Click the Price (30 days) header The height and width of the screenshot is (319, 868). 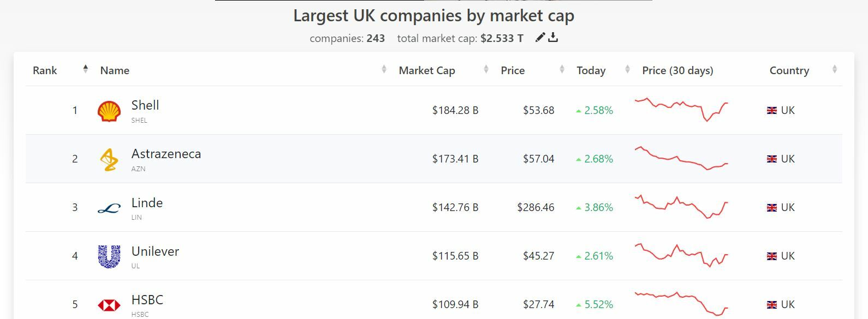tap(677, 70)
